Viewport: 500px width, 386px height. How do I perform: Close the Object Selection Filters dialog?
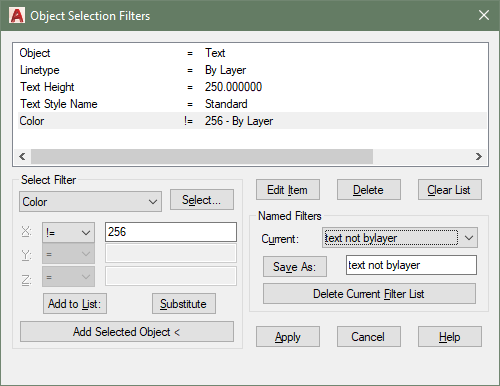pos(484,15)
